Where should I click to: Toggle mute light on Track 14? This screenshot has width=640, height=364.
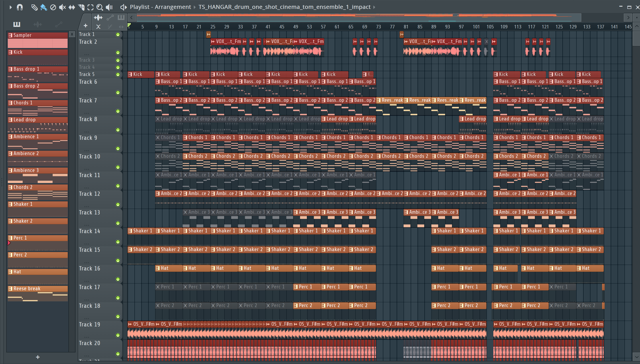(x=118, y=242)
